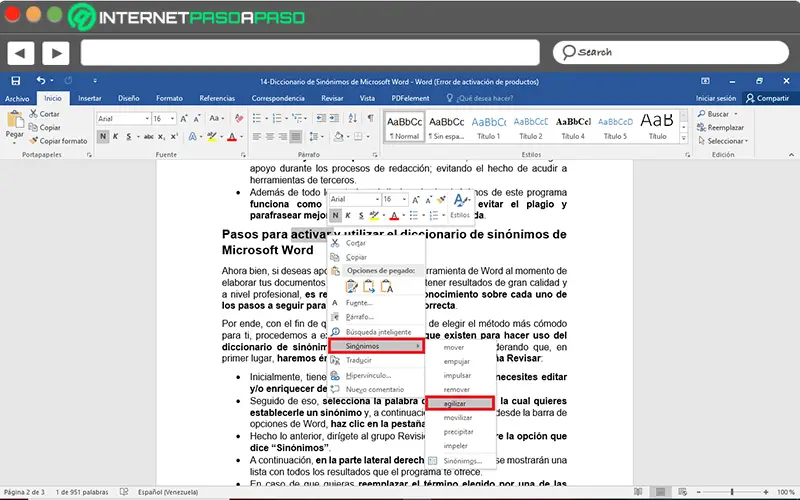800x500 pixels.
Task: Toggle strikethrough (abc) in the ribbon
Action: click(x=148, y=135)
